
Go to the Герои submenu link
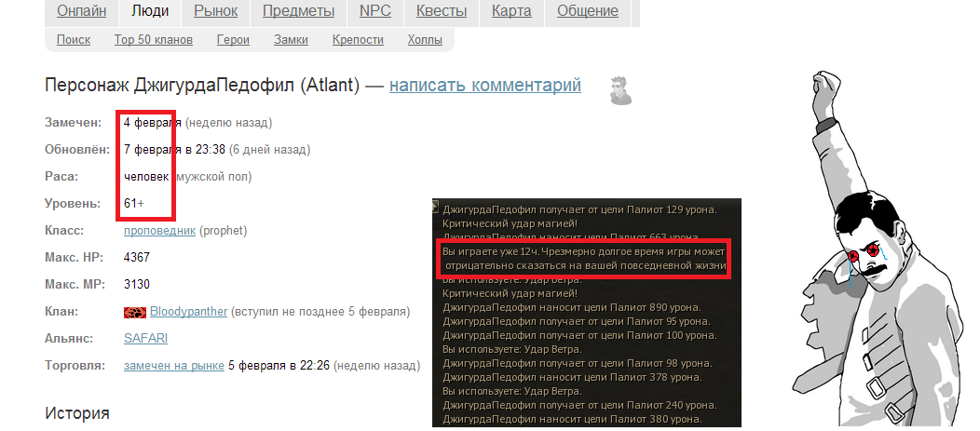tap(233, 40)
